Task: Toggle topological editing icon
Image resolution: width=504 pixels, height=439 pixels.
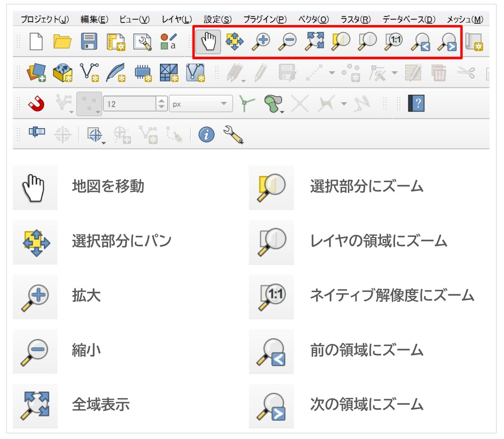Action: (247, 103)
